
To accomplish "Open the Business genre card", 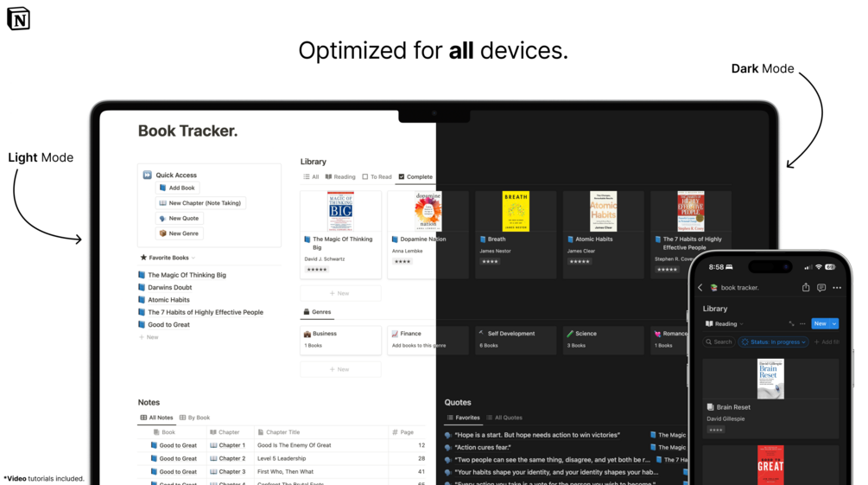I will pyautogui.click(x=340, y=340).
